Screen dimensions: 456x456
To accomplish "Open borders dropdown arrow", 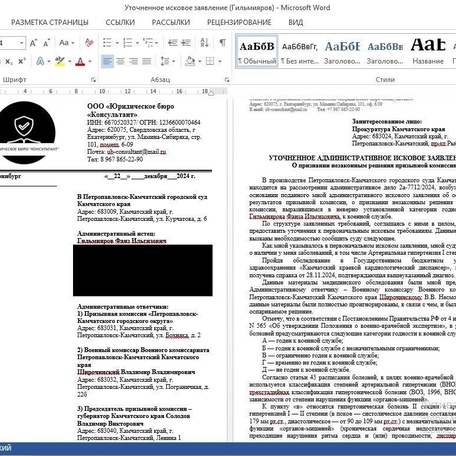I will pos(220,62).
